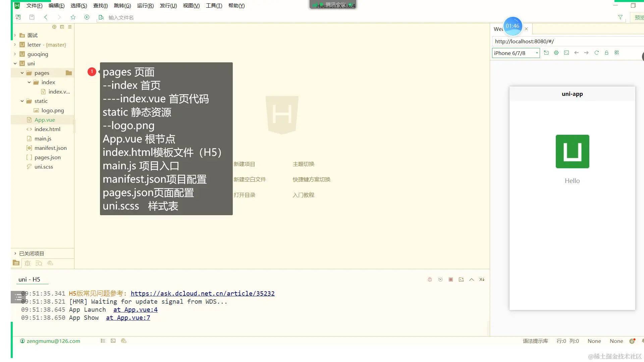Viewport: 644px width, 362px height.
Task: Click the 新建项目 shortcut on the welcome page
Action: coord(244,164)
